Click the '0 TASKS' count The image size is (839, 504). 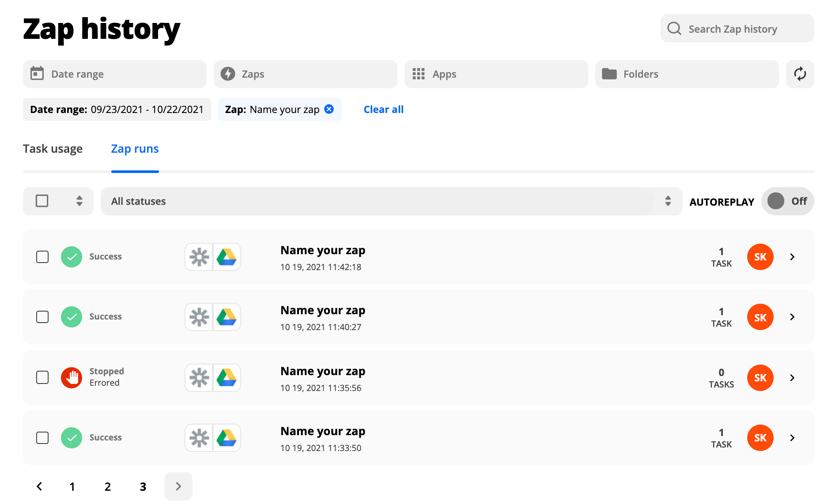coord(722,378)
